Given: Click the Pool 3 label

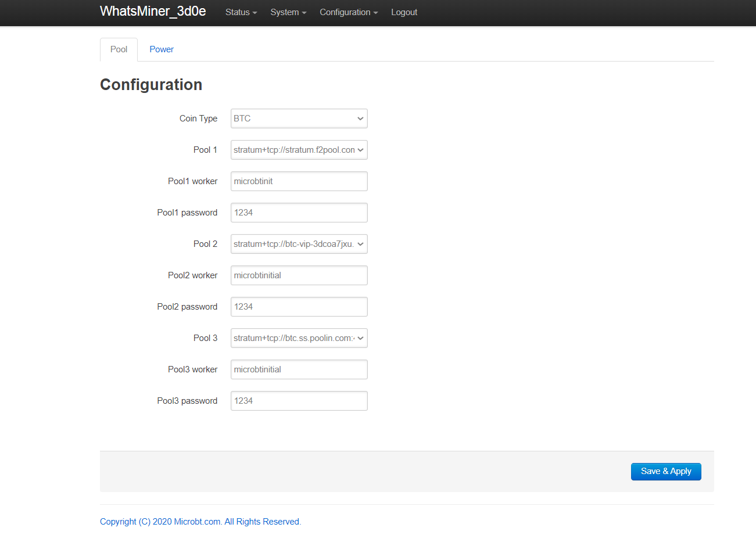Looking at the screenshot, I should pos(205,338).
